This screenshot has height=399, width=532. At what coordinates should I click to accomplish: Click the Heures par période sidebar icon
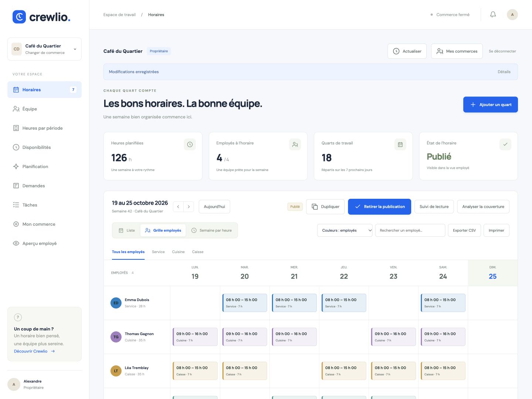[x=16, y=128]
